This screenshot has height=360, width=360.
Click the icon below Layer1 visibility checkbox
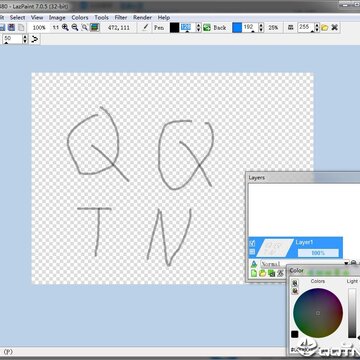[x=252, y=252]
